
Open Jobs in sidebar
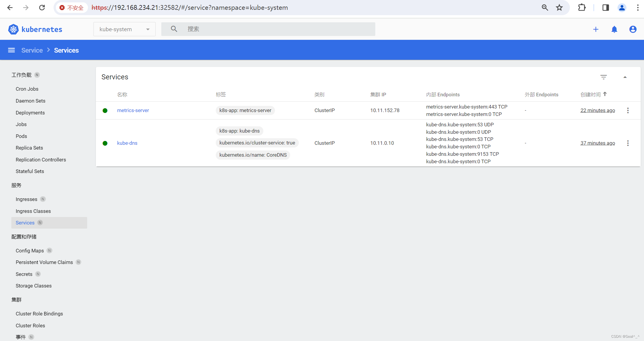coord(21,124)
